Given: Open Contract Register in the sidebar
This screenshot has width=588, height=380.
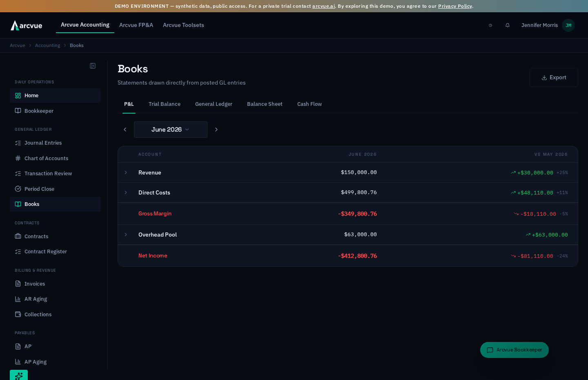Looking at the screenshot, I should pos(55,252).
